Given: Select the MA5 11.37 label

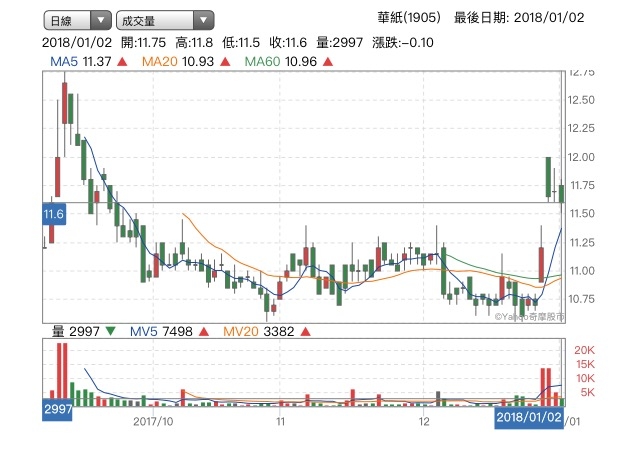Looking at the screenshot, I should click(x=80, y=62).
